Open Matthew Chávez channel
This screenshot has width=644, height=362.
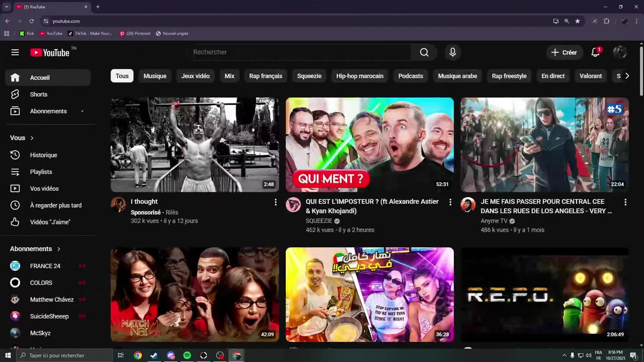coord(48,300)
